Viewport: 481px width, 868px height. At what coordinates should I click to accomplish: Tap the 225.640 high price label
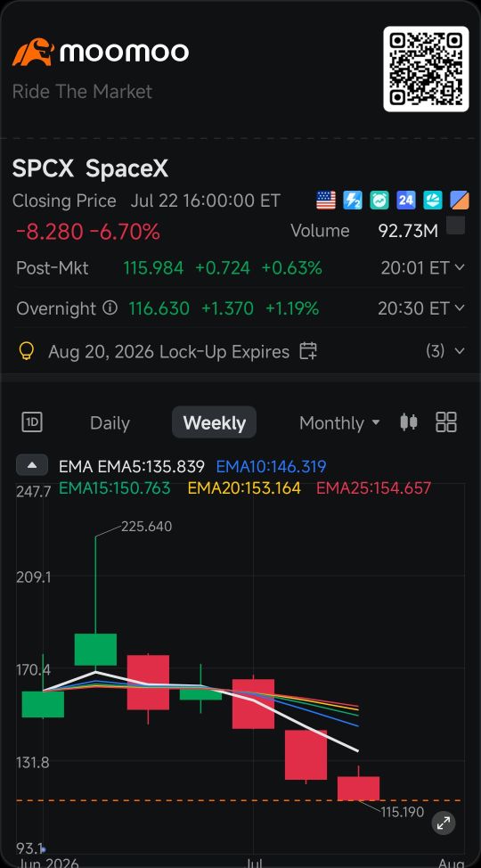(147, 527)
